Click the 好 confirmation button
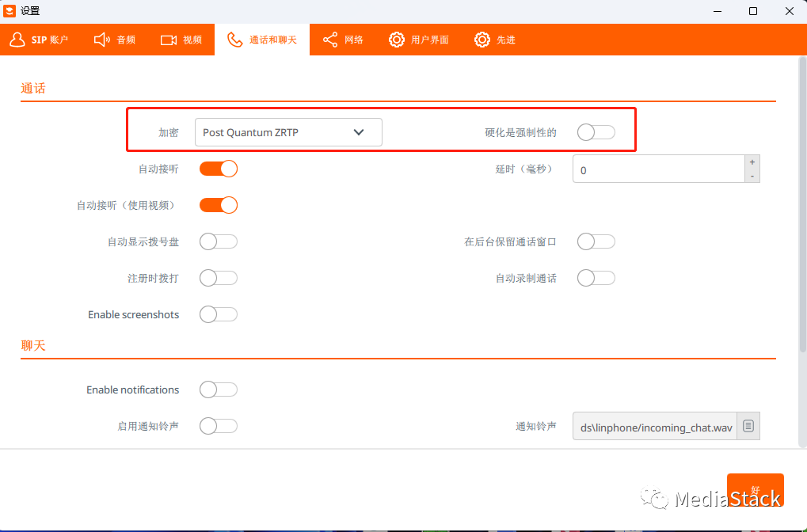This screenshot has height=532, width=807. [x=755, y=490]
